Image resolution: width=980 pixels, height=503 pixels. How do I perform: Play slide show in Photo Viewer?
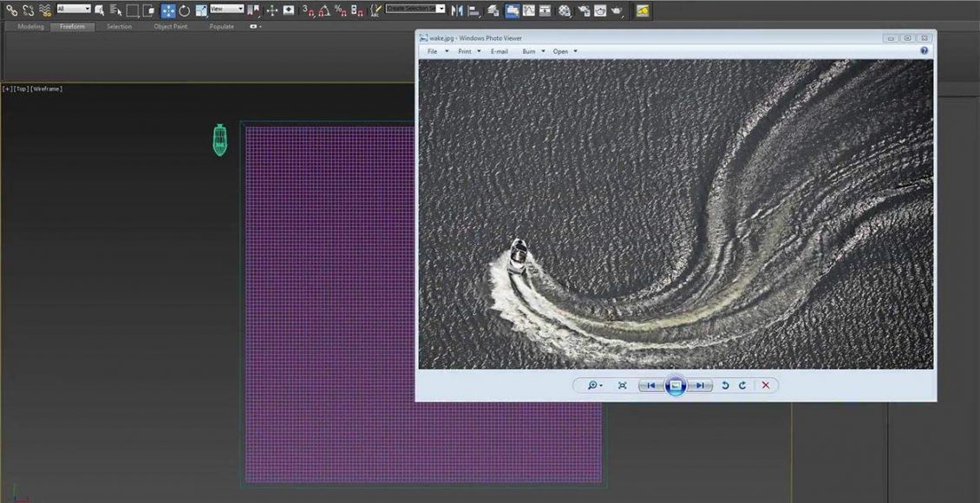point(675,385)
